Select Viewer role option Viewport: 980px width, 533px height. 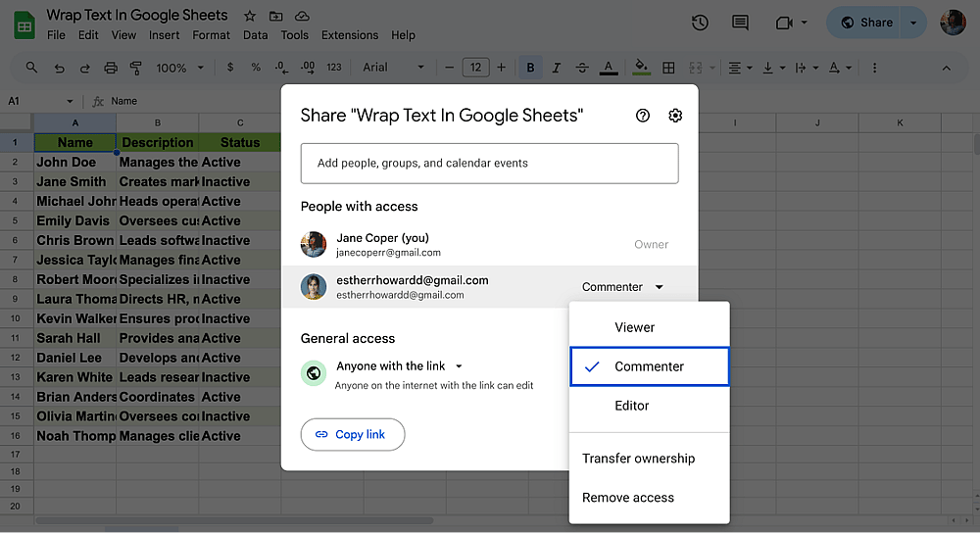[650, 327]
